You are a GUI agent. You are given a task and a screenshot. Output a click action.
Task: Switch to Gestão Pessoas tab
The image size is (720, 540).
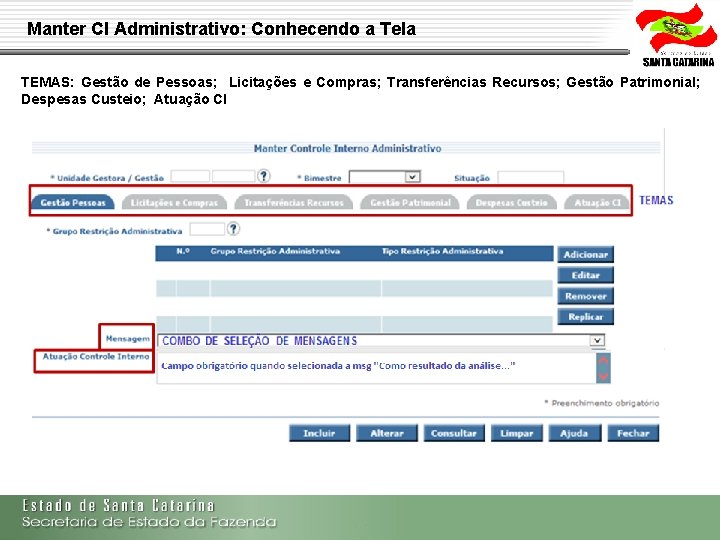coord(73,202)
